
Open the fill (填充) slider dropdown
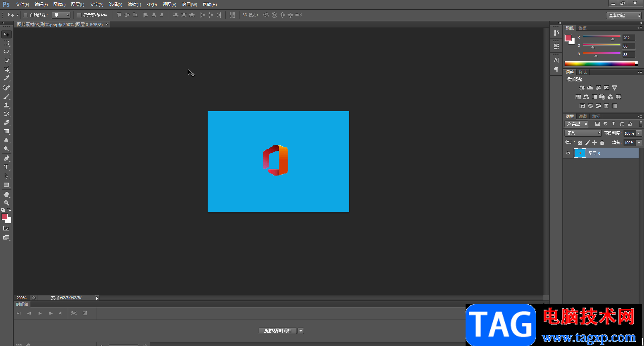pos(639,143)
